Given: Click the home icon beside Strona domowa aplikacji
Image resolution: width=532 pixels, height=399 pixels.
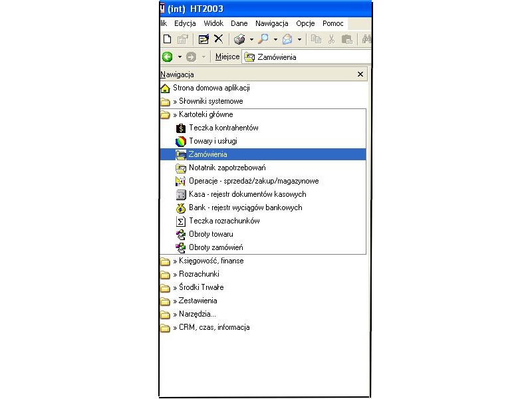Looking at the screenshot, I should (165, 88).
